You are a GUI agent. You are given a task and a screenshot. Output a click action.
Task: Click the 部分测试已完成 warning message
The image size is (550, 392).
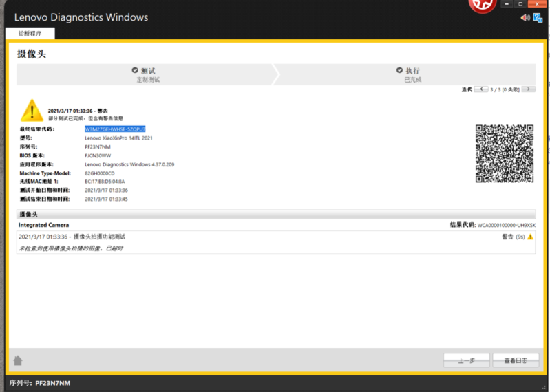click(x=85, y=118)
